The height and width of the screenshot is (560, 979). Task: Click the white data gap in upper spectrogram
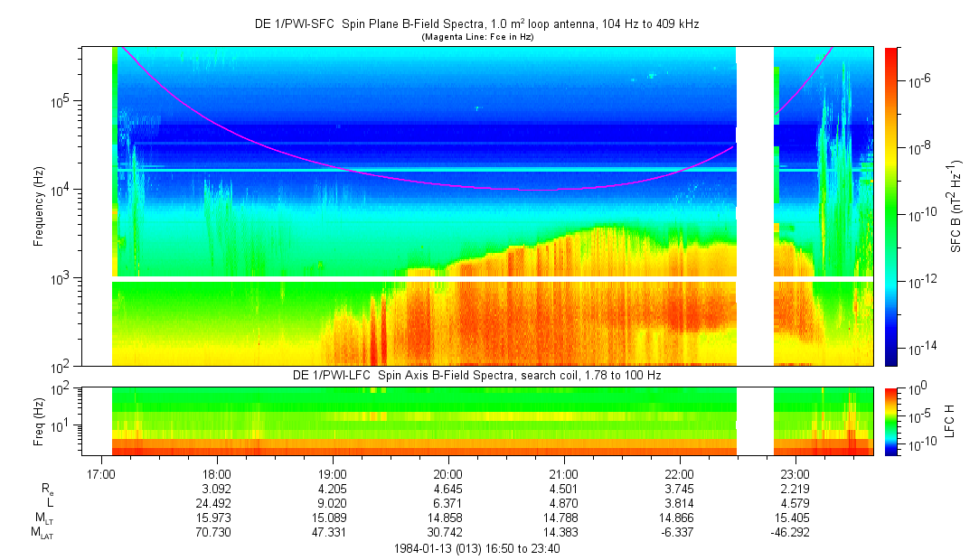click(755, 206)
